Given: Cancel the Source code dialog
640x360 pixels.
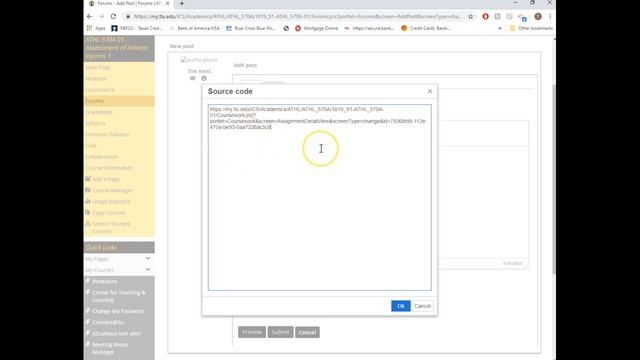Looking at the screenshot, I should (x=422, y=306).
